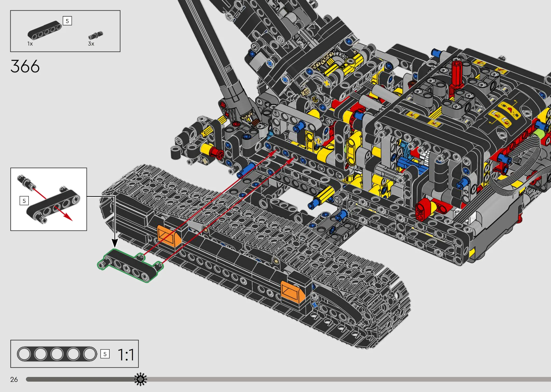
Task: Click step number 366
Action: 25,66
